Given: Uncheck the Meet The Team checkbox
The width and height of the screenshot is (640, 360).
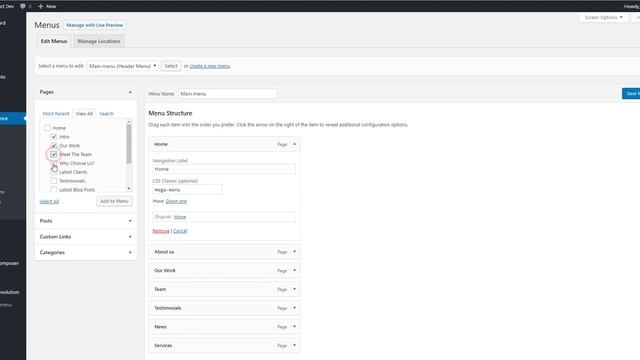Looking at the screenshot, I should tap(54, 154).
